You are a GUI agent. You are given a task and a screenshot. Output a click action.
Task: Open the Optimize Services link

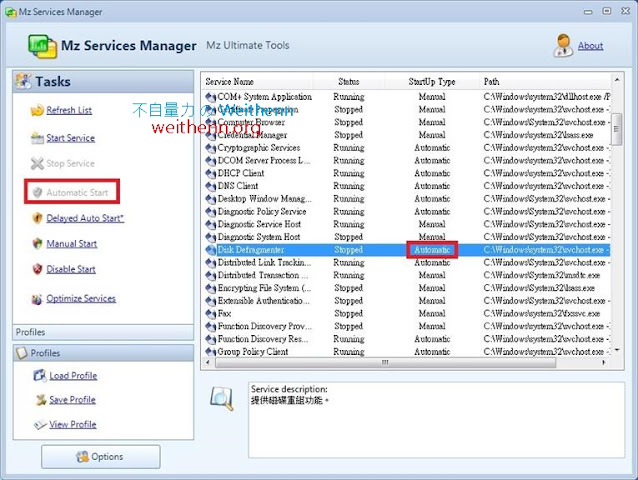click(x=81, y=299)
